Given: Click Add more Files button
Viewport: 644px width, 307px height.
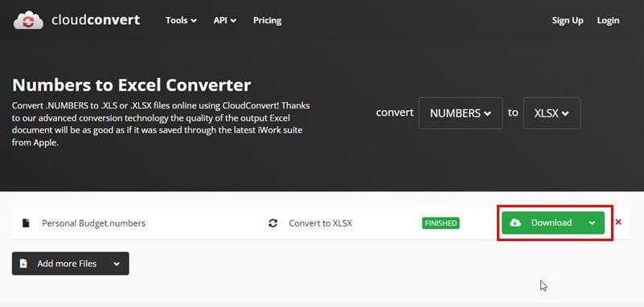Looking at the screenshot, I should click(x=70, y=264).
